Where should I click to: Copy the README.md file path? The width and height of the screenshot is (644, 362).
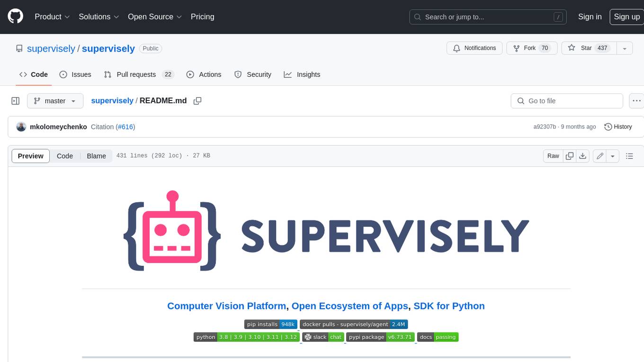tap(197, 101)
